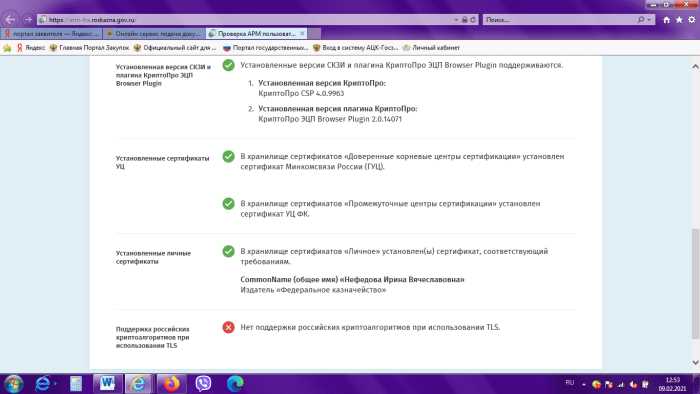Click the vertical scrollbar thumb
This screenshot has height=394, width=700.
pyautogui.click(x=695, y=284)
